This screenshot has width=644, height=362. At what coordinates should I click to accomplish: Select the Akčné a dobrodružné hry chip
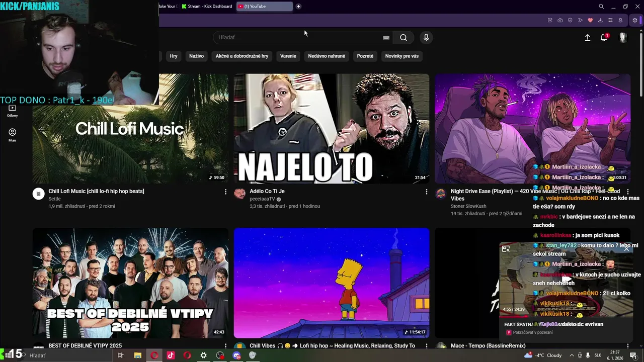[x=242, y=56]
